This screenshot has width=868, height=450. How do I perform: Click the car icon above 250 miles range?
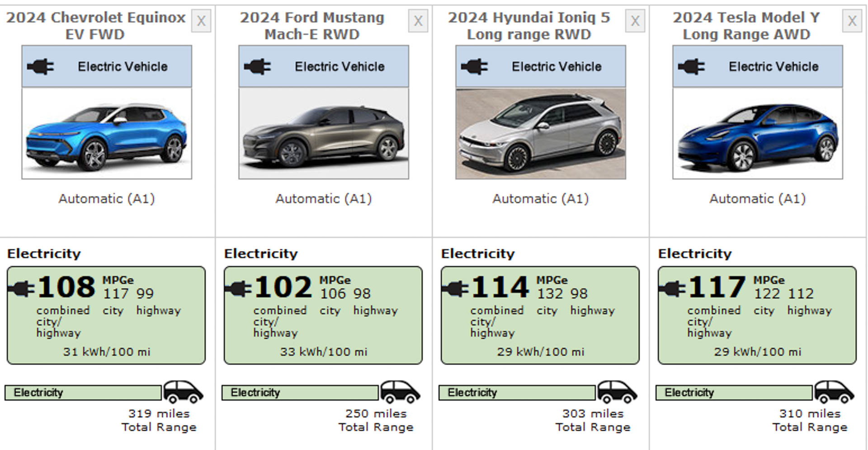click(x=400, y=392)
